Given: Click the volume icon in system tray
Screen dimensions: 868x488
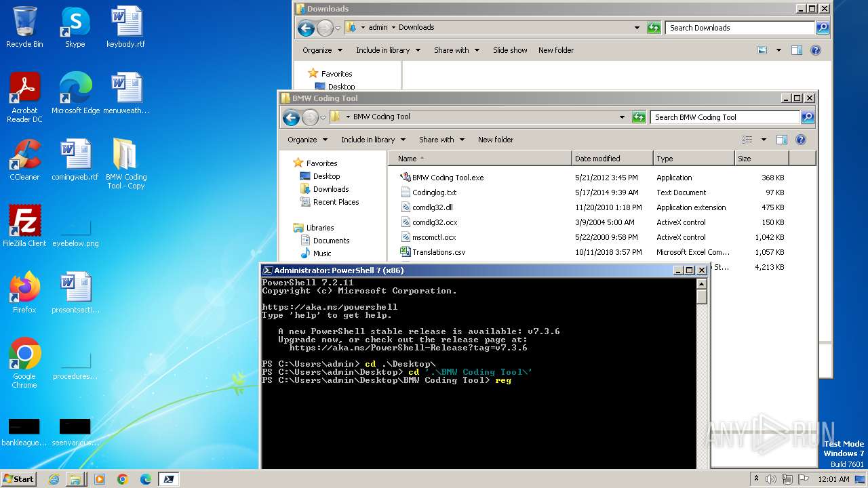Looking at the screenshot, I should pyautogui.click(x=771, y=479).
